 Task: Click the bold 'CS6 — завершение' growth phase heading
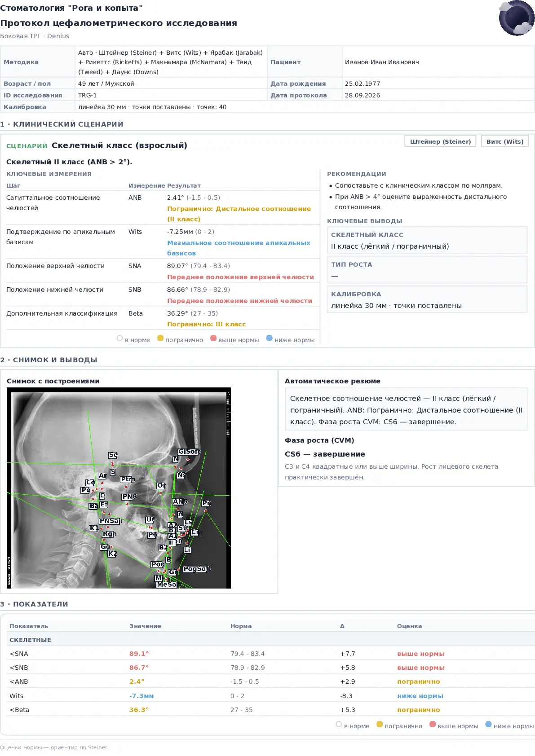pyautogui.click(x=325, y=454)
